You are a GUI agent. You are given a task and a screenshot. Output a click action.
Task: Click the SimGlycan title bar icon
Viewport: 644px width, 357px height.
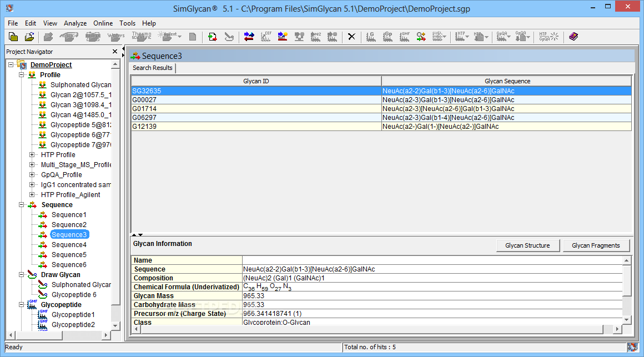coord(10,8)
